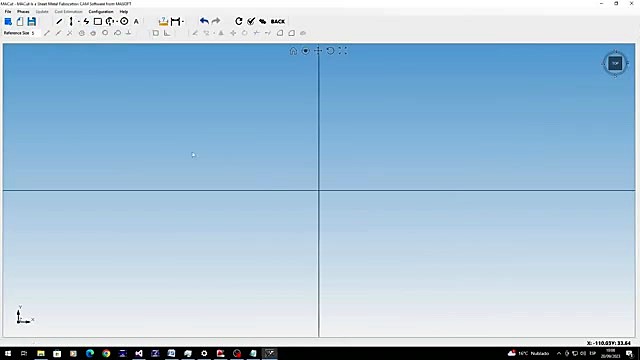Click the rotate view icon in viewport
Viewport: 640px width, 360px height.
pyautogui.click(x=330, y=51)
